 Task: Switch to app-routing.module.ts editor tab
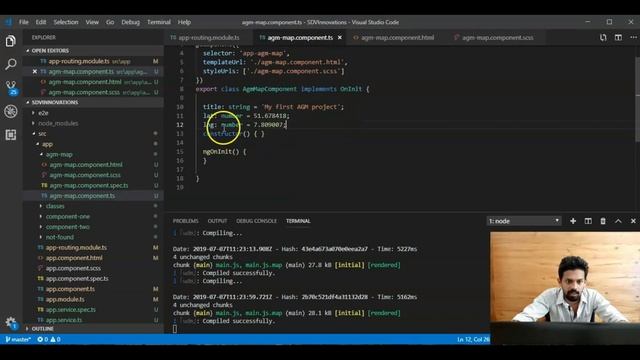[208, 38]
